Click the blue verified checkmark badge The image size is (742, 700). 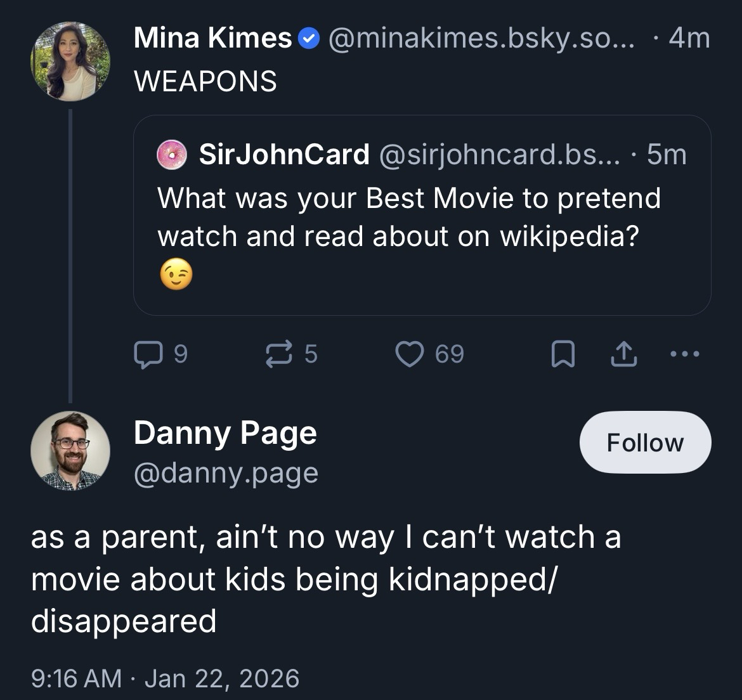[x=308, y=39]
